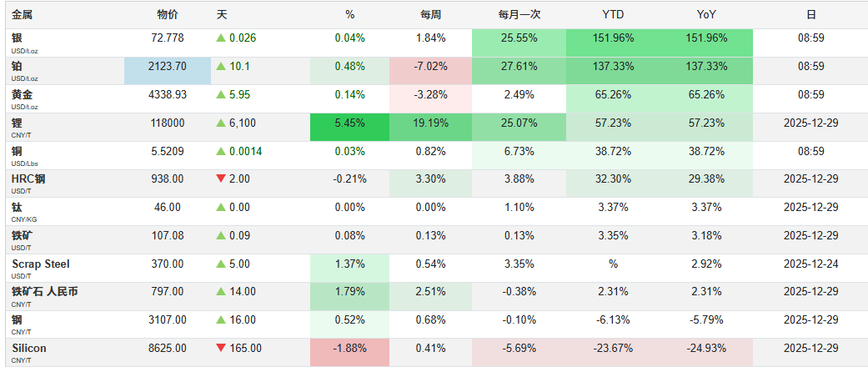Image resolution: width=868 pixels, height=367 pixels.
Task: Click the green up arrow in the 锂 row
Action: (x=221, y=123)
